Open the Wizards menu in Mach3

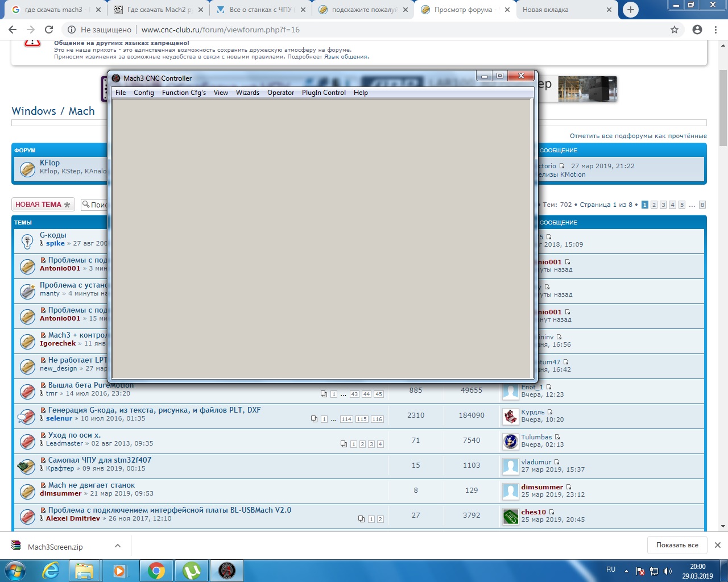[x=247, y=93]
